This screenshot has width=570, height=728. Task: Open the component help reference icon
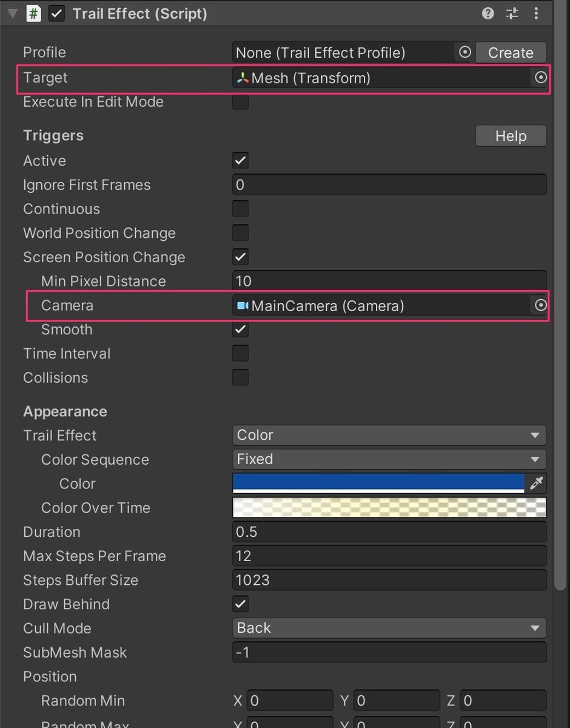488,13
